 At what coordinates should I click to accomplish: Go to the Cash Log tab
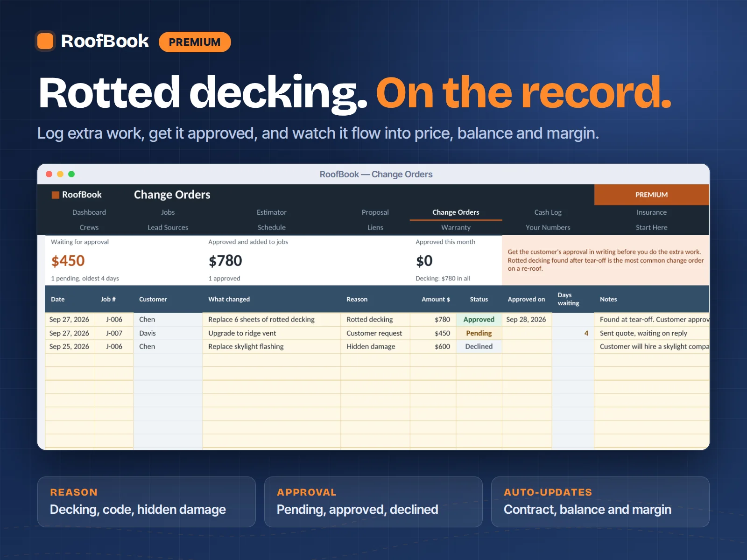548,212
